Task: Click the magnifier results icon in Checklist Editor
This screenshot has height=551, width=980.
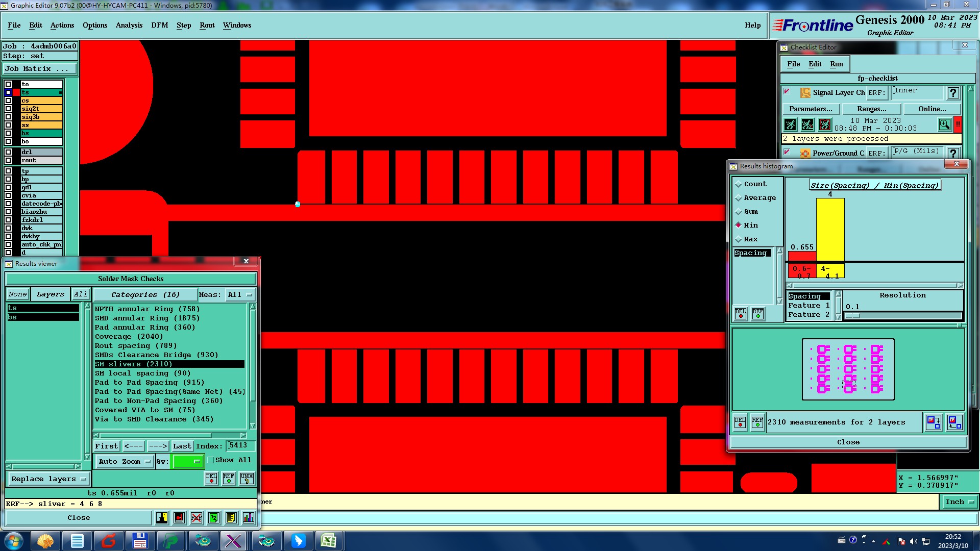Action: (x=944, y=124)
